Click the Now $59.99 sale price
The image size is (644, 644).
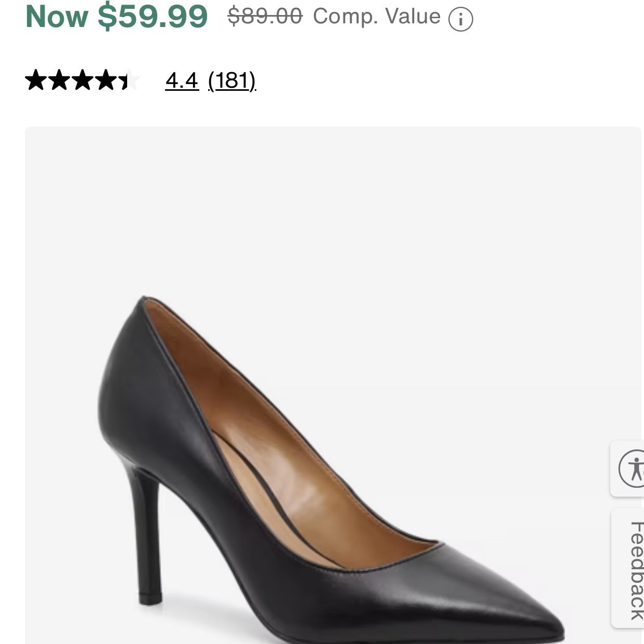click(117, 16)
